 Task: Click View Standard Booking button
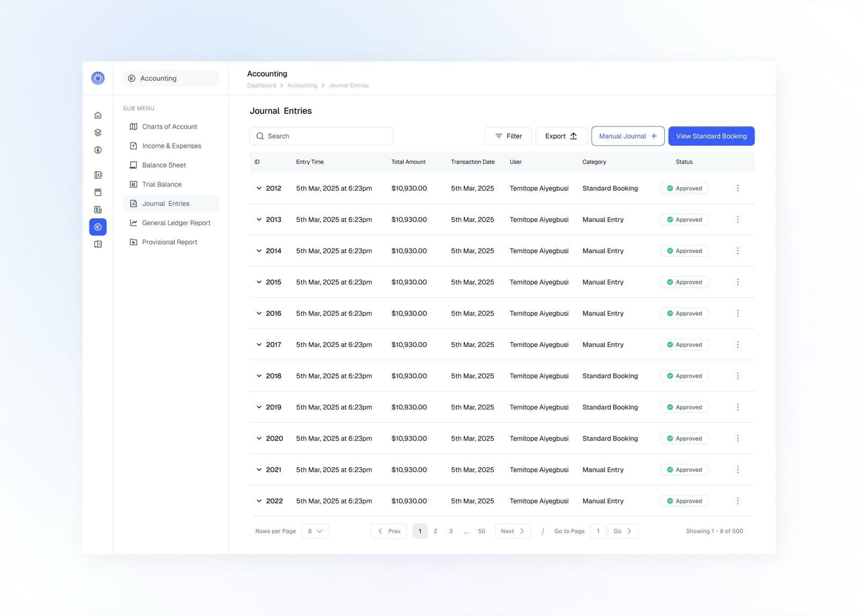pos(711,136)
